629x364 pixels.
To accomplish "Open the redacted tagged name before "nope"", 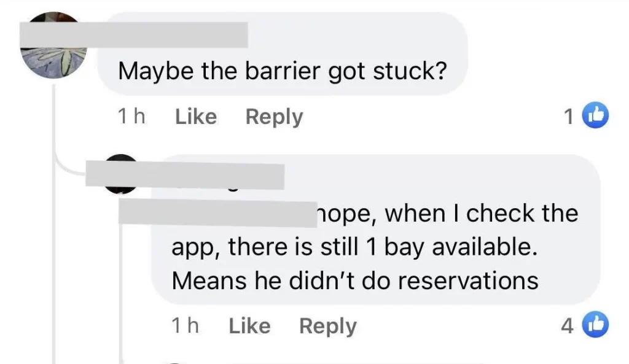I will coord(218,214).
